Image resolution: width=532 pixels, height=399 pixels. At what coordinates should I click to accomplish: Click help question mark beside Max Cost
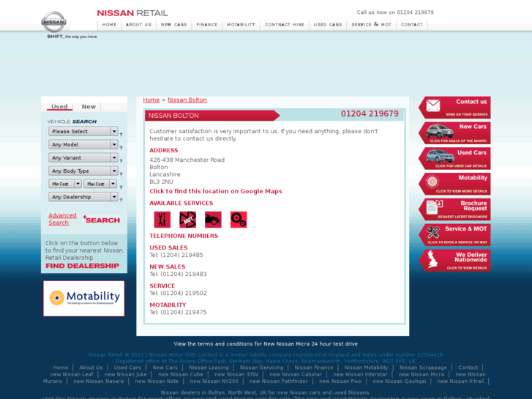pos(121,187)
